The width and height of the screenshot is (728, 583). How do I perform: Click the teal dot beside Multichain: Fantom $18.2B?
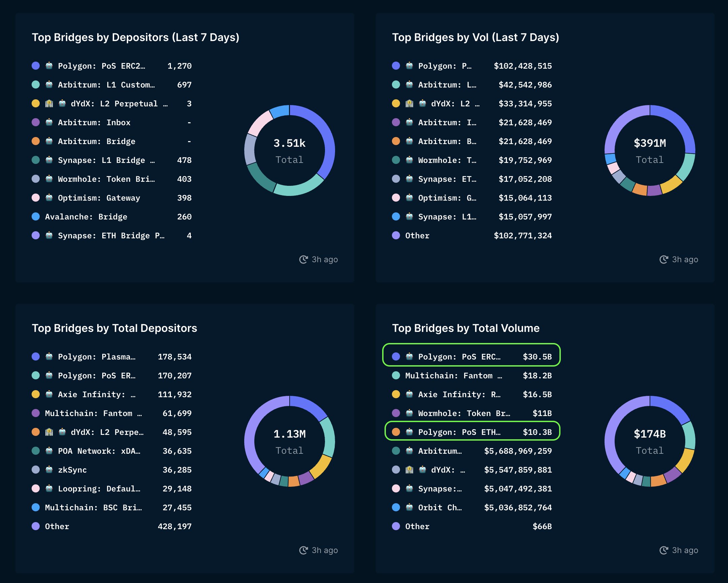396,375
